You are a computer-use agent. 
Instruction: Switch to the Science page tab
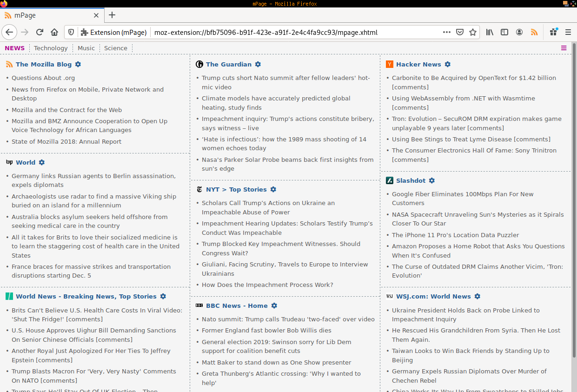pos(116,48)
